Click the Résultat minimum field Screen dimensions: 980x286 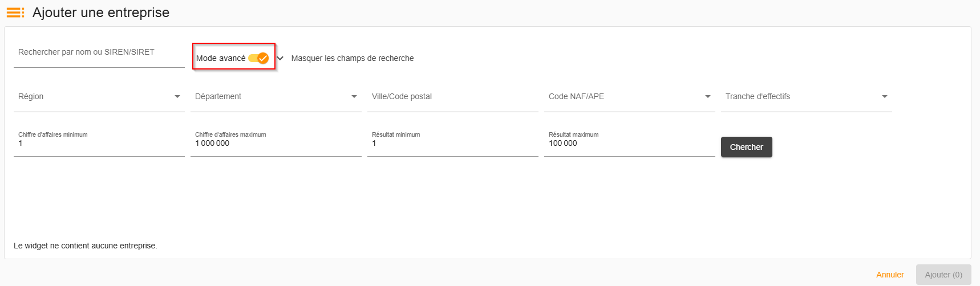(453, 143)
